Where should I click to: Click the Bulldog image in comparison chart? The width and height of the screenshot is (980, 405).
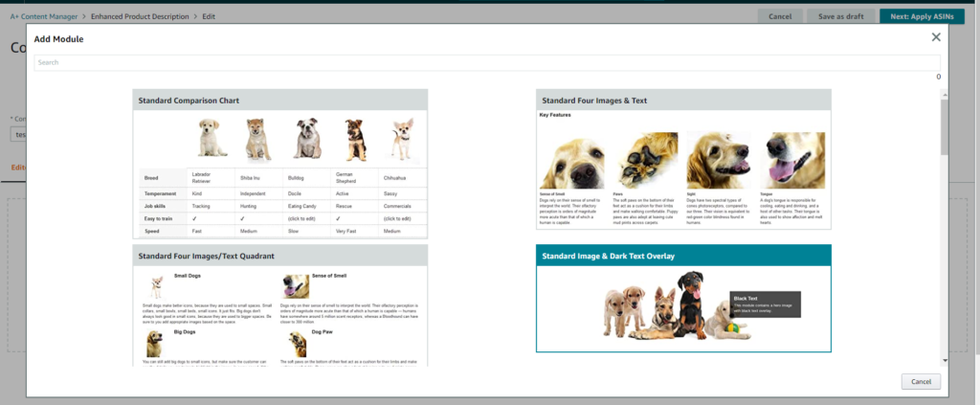pos(307,138)
